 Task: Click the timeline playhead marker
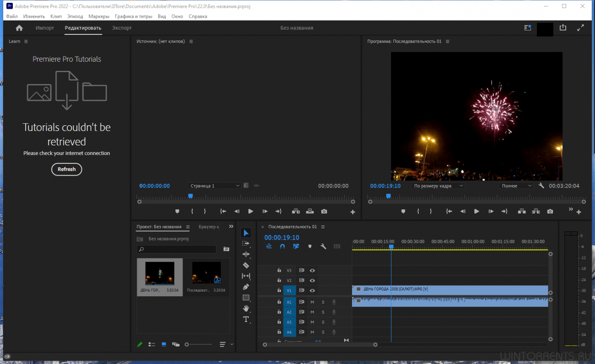pos(391,246)
